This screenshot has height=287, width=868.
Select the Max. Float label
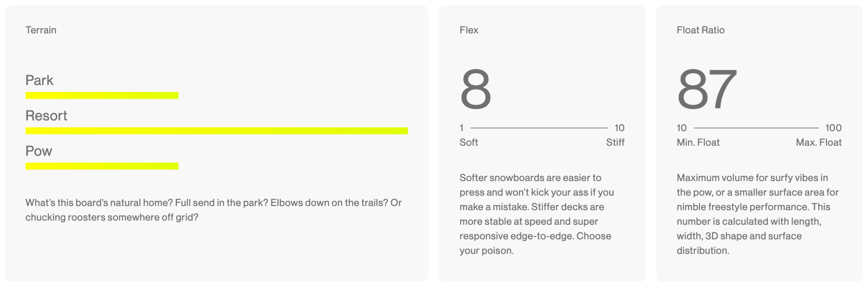pyautogui.click(x=819, y=142)
